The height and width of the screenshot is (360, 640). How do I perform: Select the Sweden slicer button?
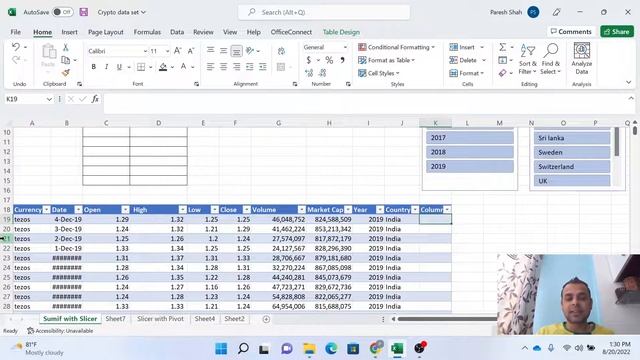572,152
